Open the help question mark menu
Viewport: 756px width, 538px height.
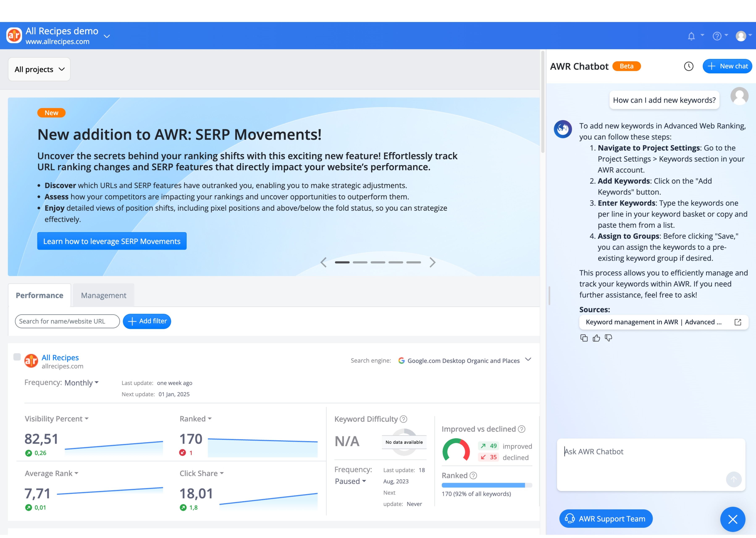717,36
